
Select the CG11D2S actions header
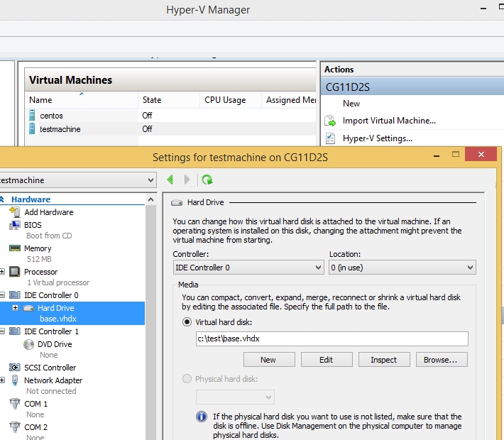click(412, 87)
